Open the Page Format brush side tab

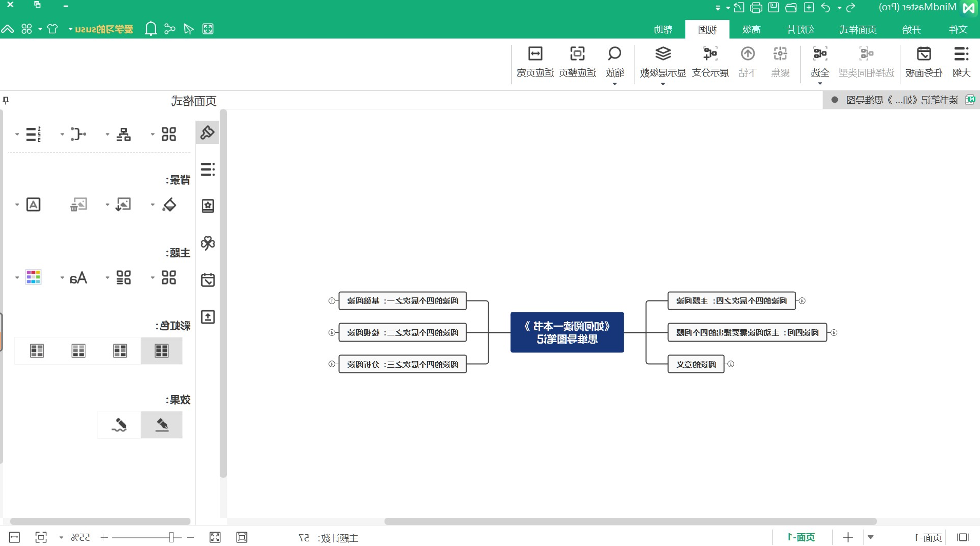tap(207, 133)
